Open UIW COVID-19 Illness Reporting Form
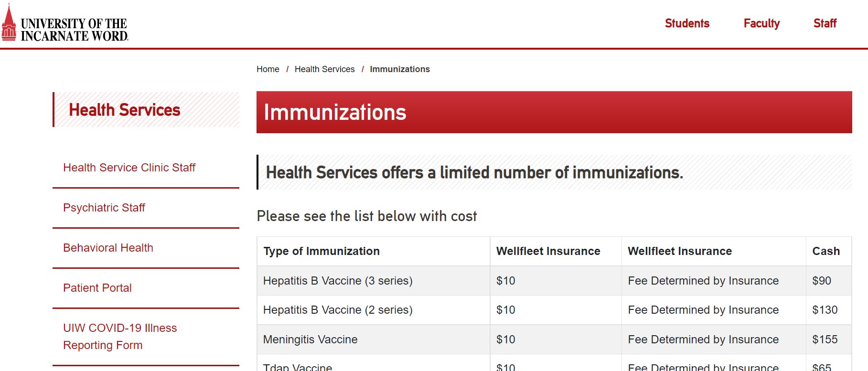 pos(120,337)
